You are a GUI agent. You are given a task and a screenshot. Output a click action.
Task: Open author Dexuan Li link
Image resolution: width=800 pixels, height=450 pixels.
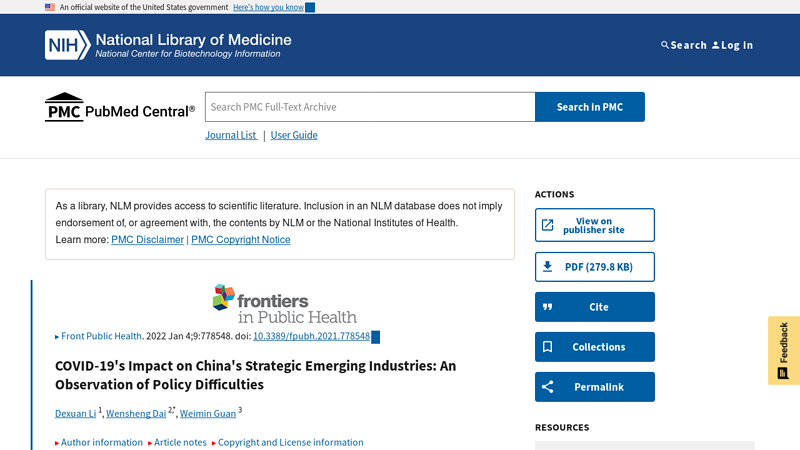tap(75, 413)
